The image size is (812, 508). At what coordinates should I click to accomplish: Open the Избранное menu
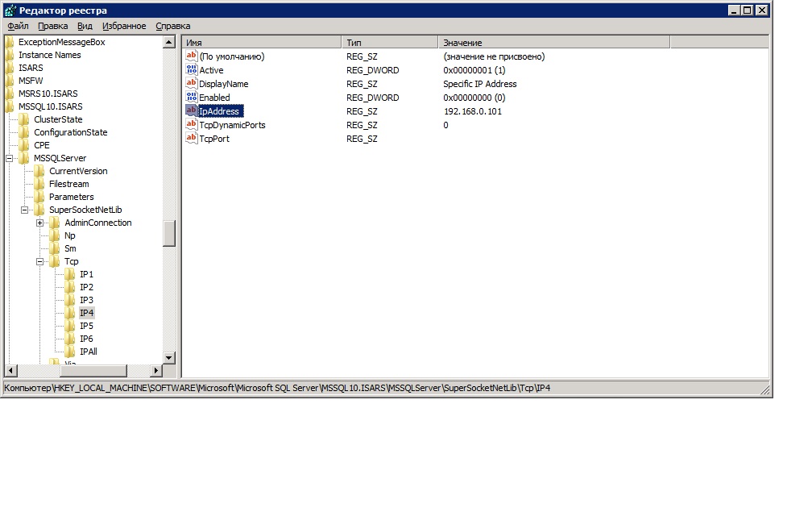click(124, 26)
